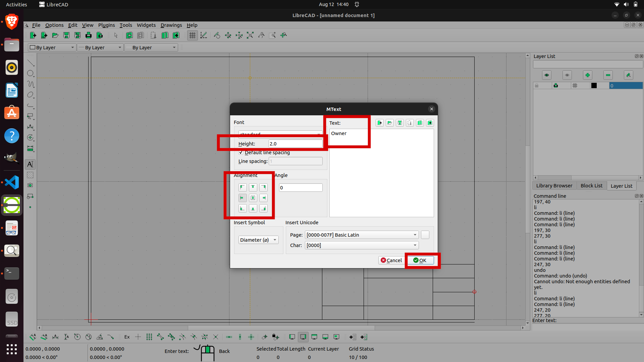Viewport: 644px width, 362px height.
Task: Toggle print status of layer 0
Action: point(556,86)
